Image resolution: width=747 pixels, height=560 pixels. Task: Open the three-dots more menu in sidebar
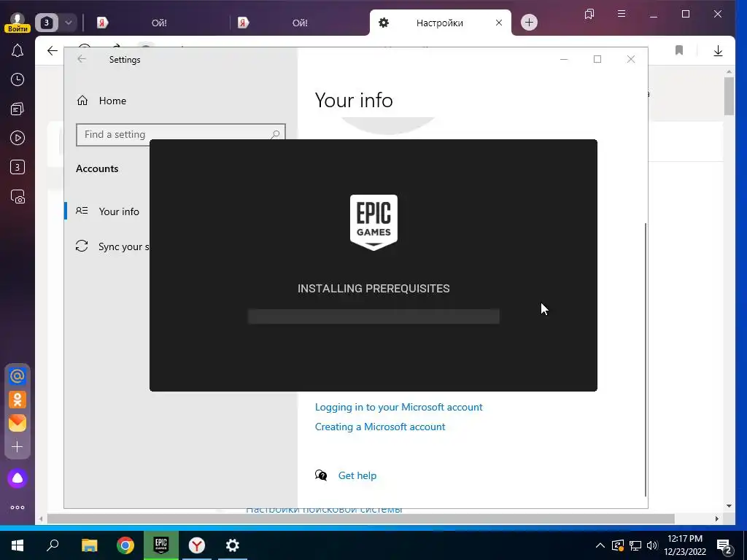[18, 507]
